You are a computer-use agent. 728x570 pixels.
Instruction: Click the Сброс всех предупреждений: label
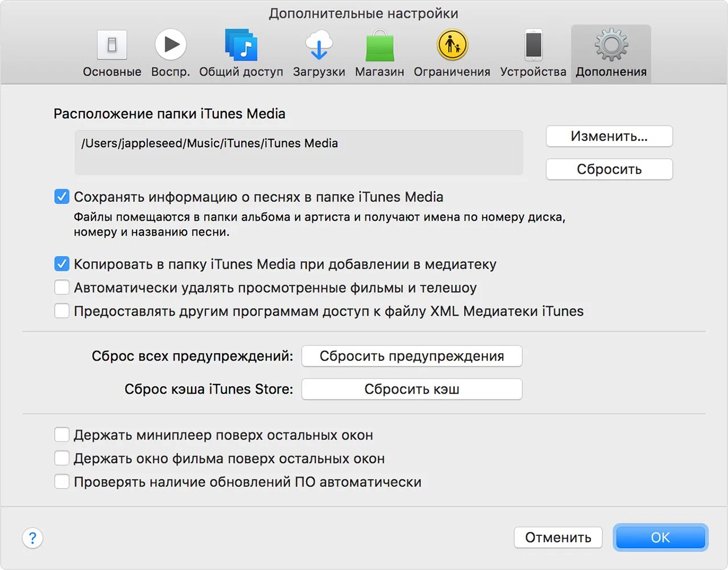point(192,356)
